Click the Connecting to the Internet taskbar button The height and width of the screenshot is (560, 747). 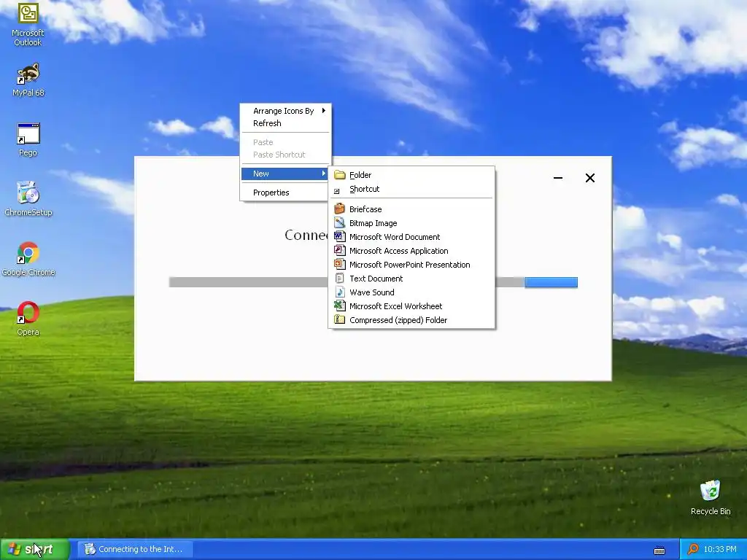pos(135,549)
